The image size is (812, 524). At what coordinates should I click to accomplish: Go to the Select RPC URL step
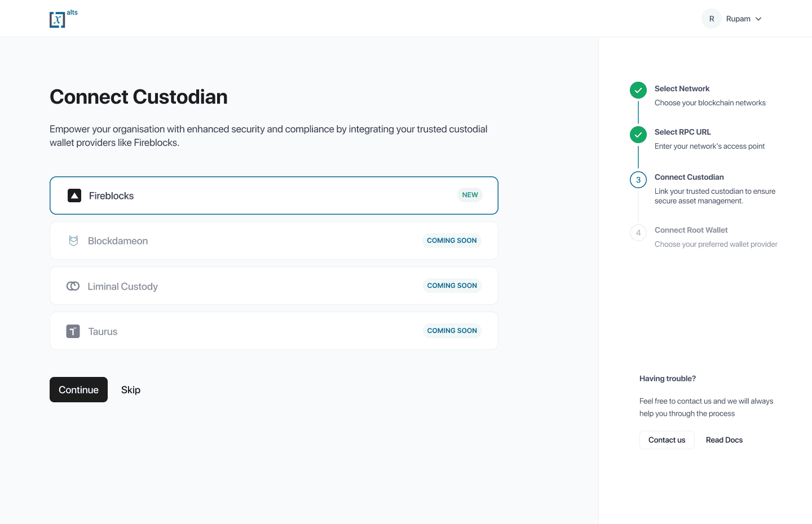coord(682,132)
